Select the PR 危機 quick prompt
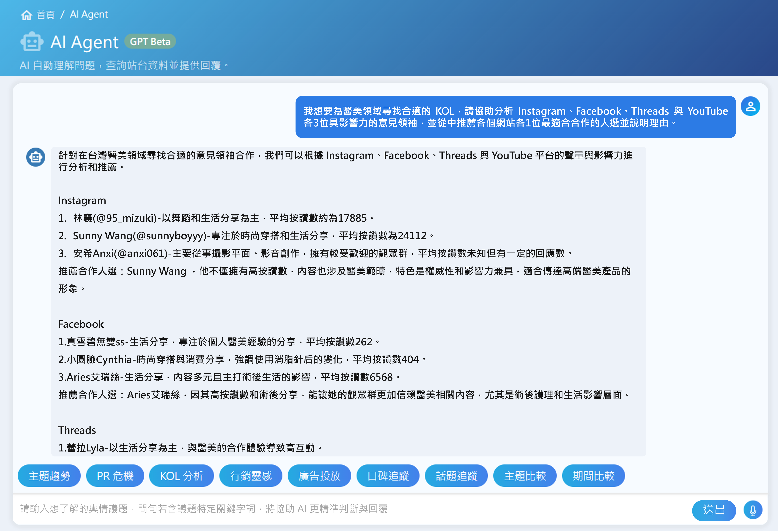 tap(115, 475)
